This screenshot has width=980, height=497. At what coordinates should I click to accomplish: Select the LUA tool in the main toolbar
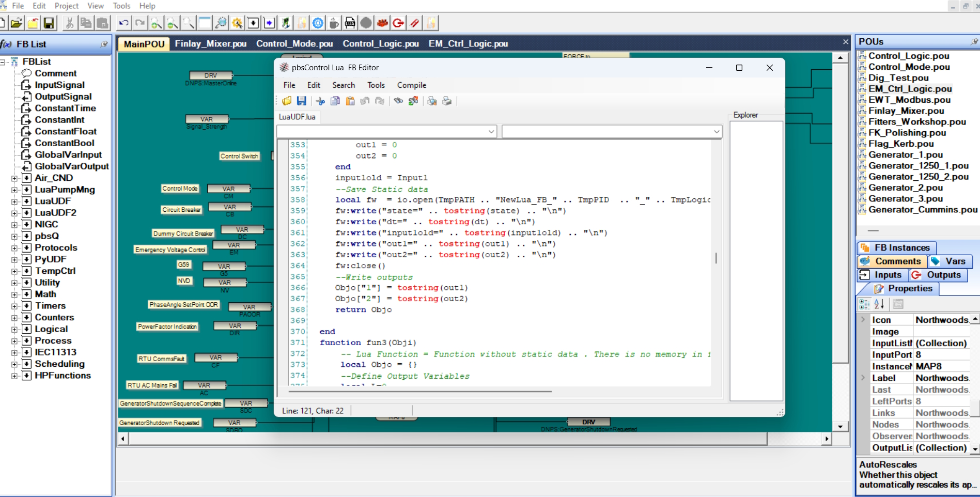pyautogui.click(x=350, y=23)
